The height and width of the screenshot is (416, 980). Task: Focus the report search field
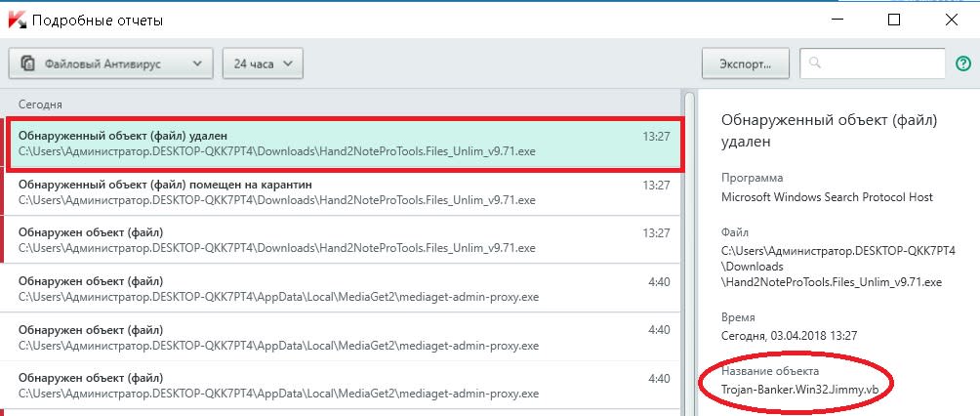click(x=873, y=63)
